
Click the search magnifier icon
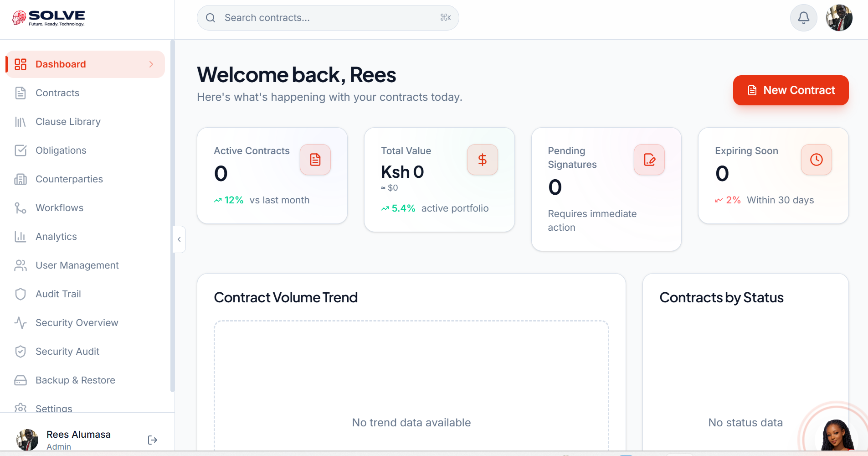click(211, 18)
